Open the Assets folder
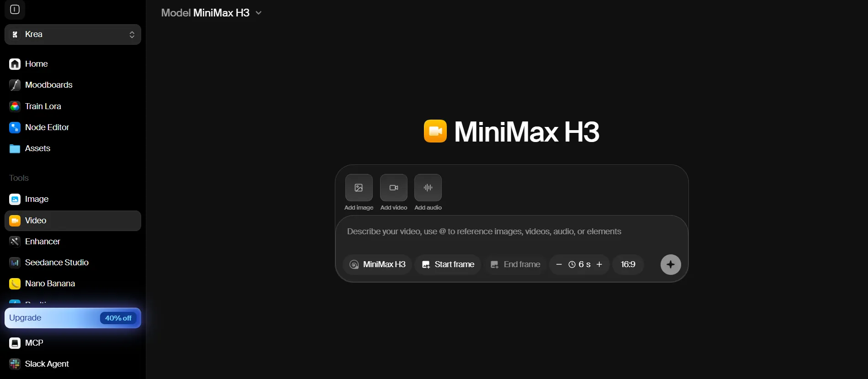 [73, 148]
